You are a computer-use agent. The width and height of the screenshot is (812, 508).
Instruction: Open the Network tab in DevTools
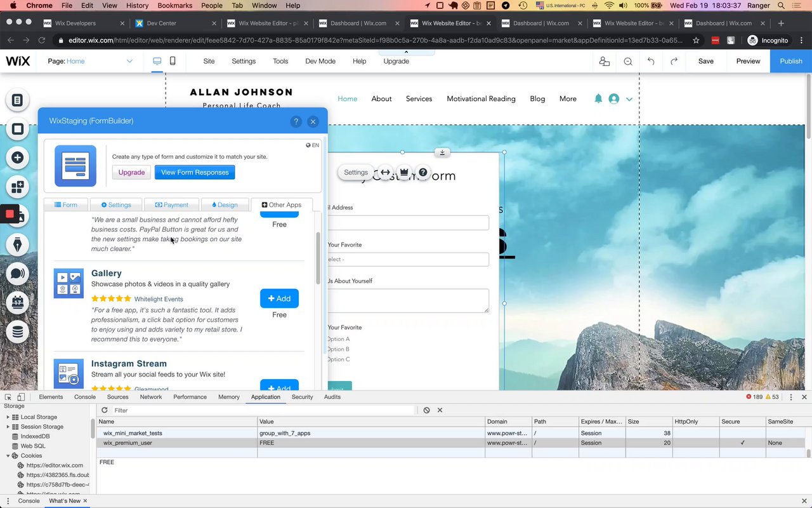coord(151,397)
